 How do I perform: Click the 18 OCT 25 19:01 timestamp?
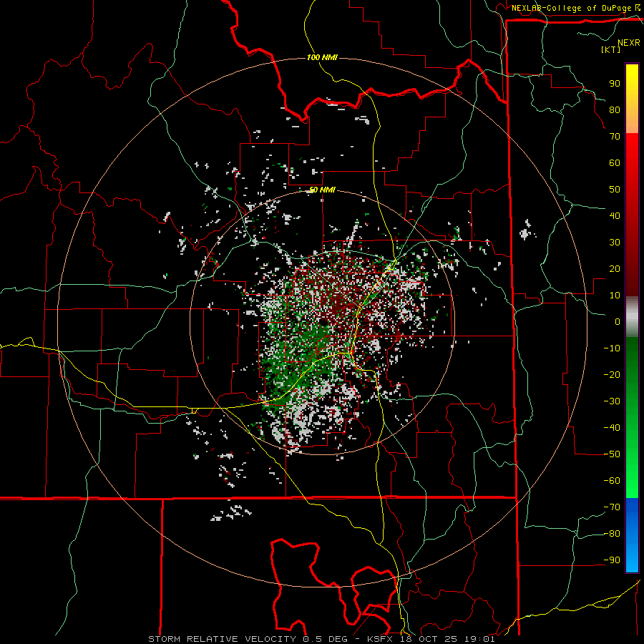point(448,639)
